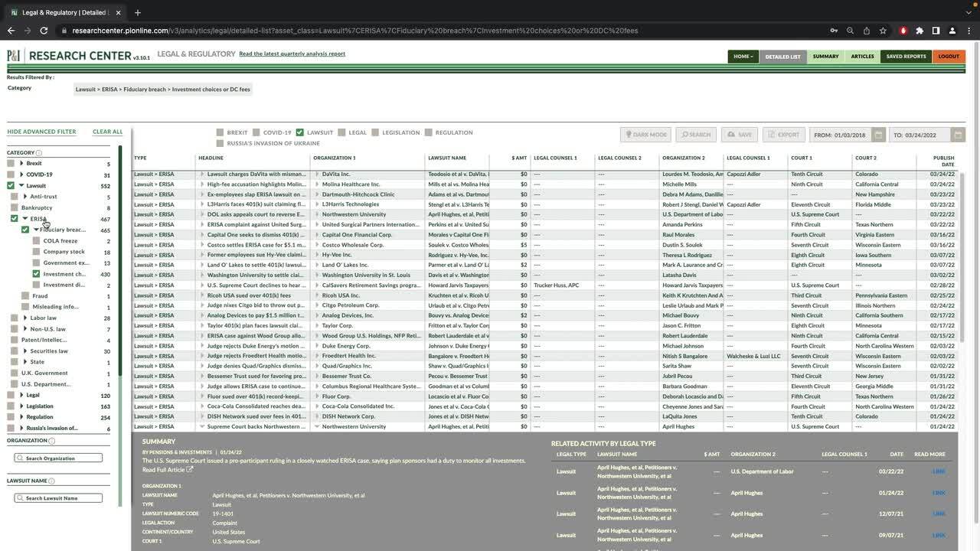Open the first LINK in Related Activity
980x551 pixels.
tap(939, 471)
